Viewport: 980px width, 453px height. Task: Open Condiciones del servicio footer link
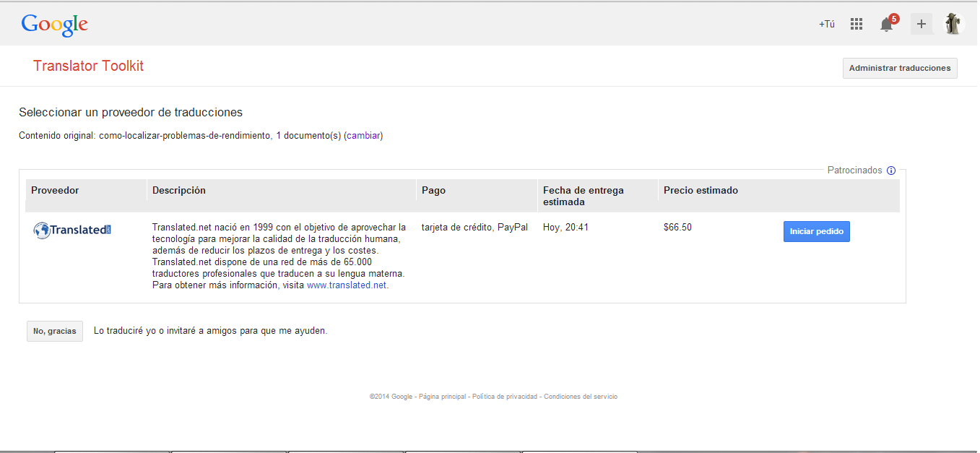tap(581, 397)
